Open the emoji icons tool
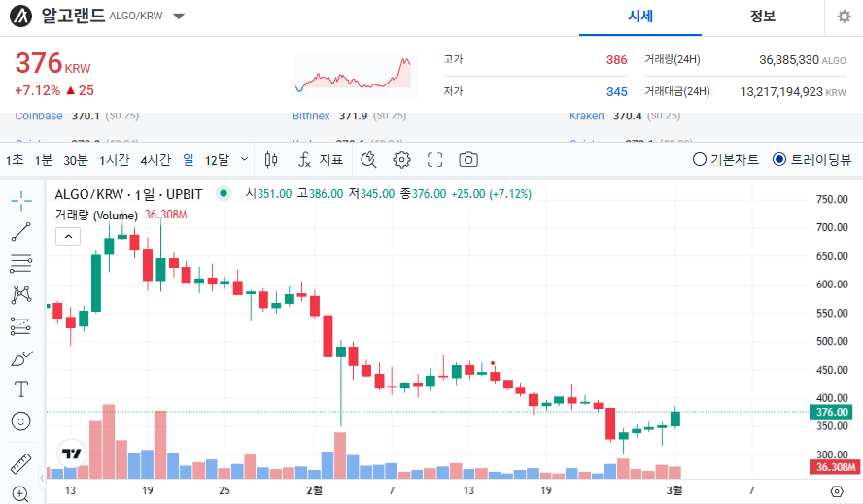 pyautogui.click(x=21, y=420)
